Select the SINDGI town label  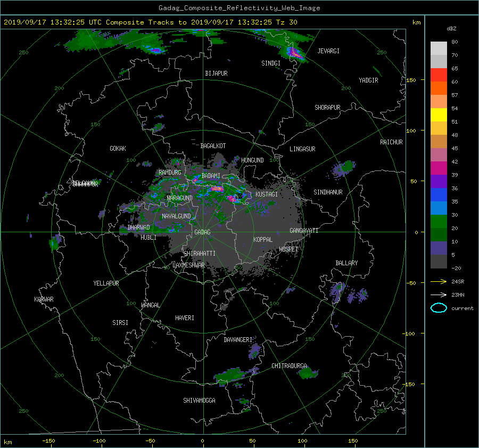tap(271, 63)
